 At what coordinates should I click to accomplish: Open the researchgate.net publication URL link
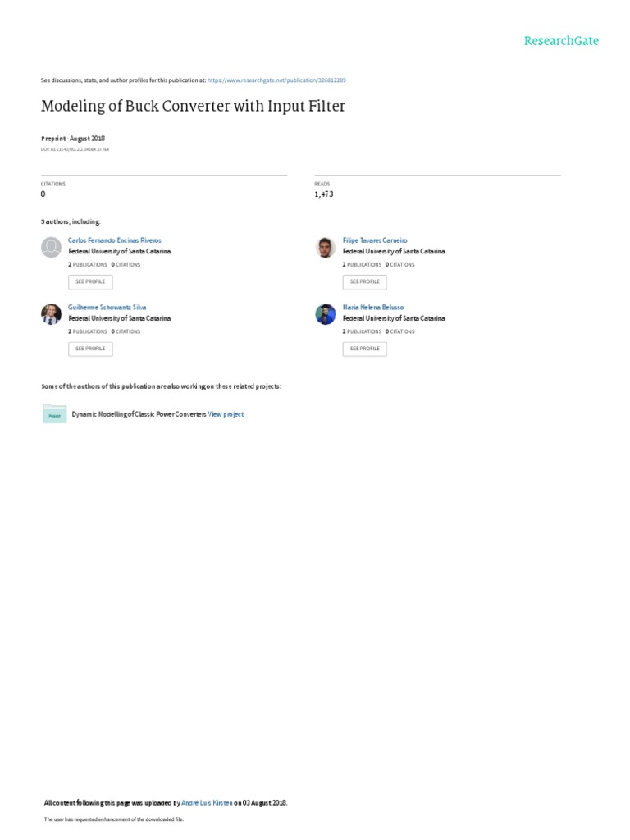point(276,80)
